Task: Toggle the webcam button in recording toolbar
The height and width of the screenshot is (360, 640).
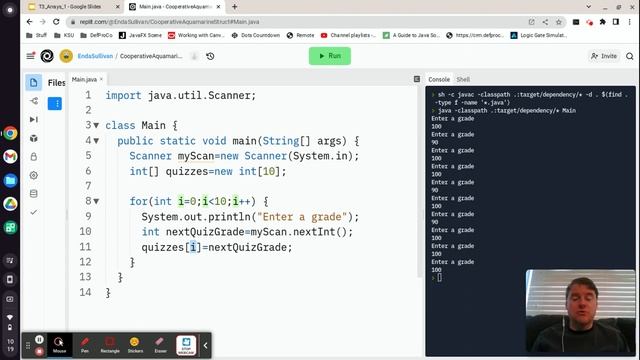Action: click(x=186, y=345)
